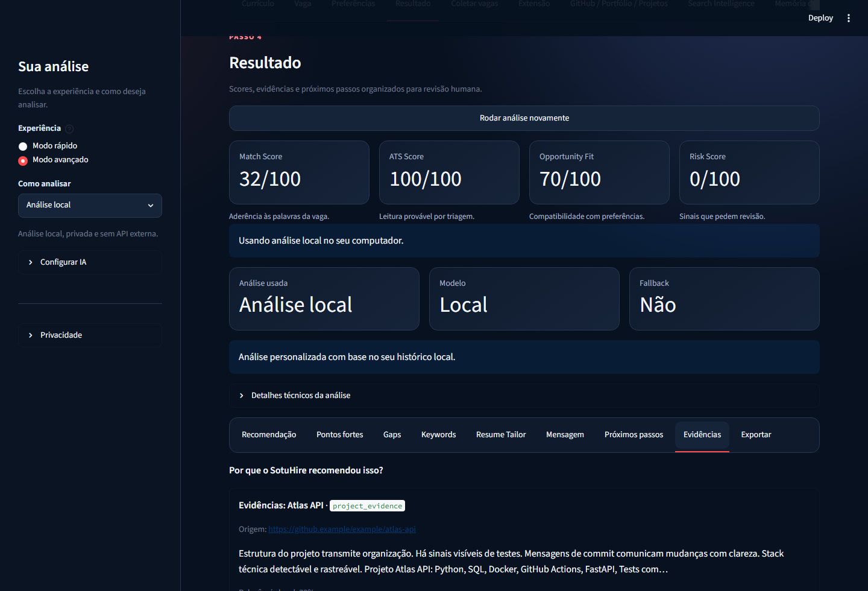Click the project_evidence code tag

[367, 506]
